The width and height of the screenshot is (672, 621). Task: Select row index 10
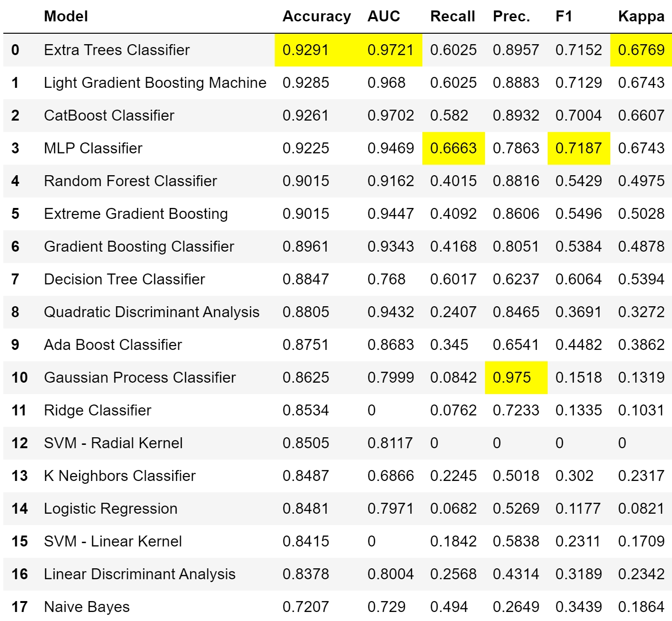coord(19,377)
